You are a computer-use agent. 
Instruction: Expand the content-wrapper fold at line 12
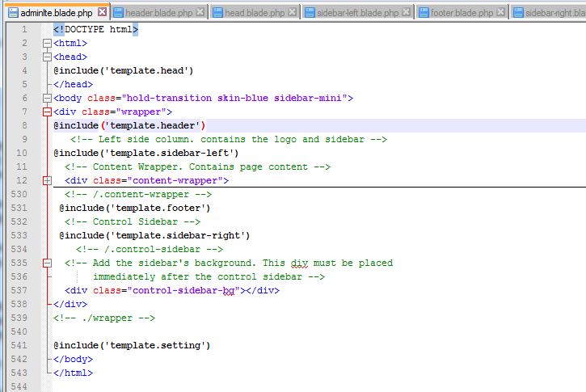[47, 181]
